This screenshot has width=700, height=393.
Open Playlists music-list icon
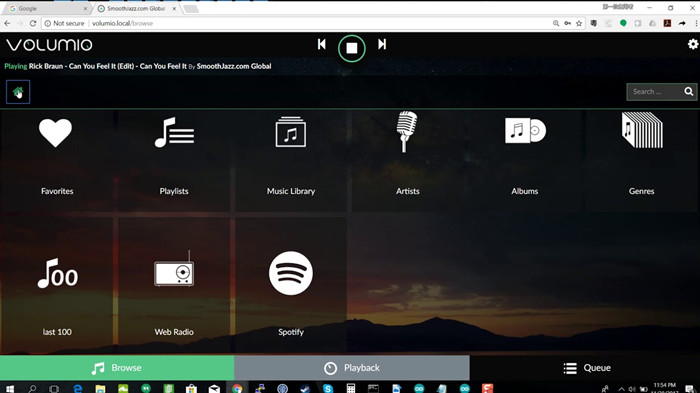pyautogui.click(x=174, y=132)
